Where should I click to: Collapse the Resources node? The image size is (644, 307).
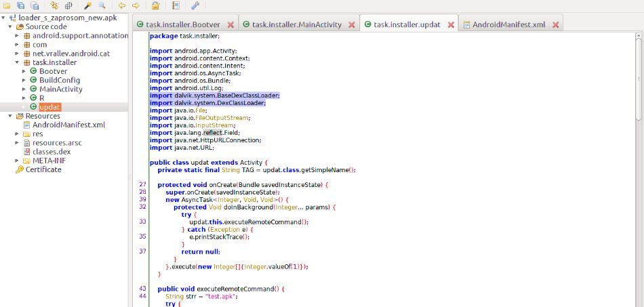(10, 116)
